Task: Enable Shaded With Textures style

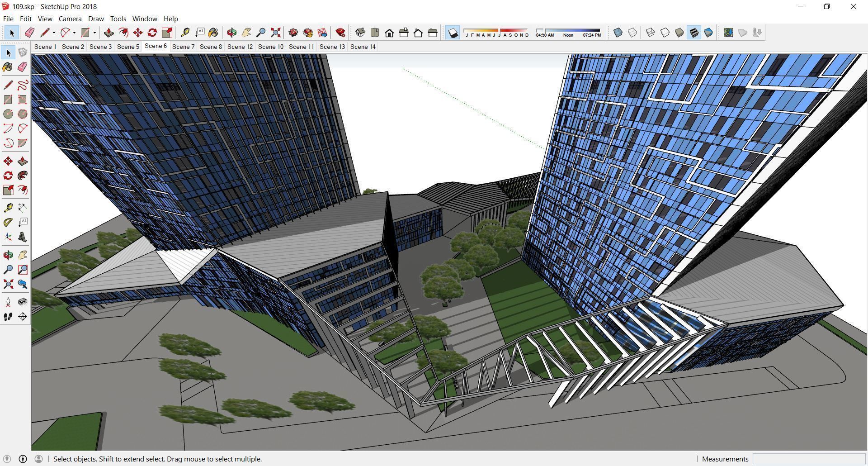Action: pos(694,33)
